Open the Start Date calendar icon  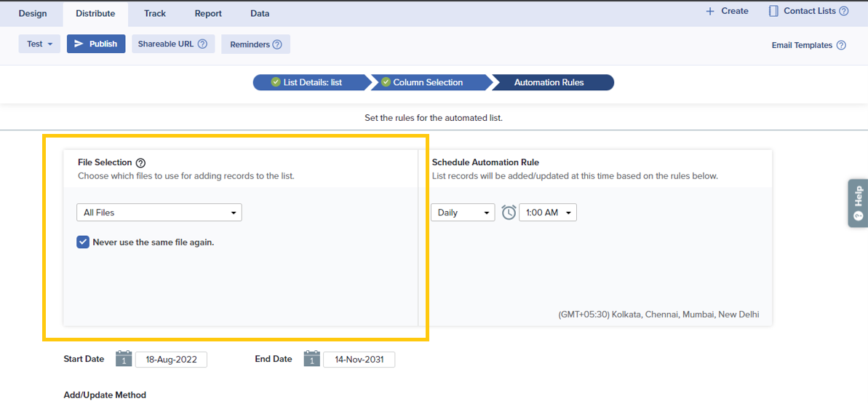[124, 359]
